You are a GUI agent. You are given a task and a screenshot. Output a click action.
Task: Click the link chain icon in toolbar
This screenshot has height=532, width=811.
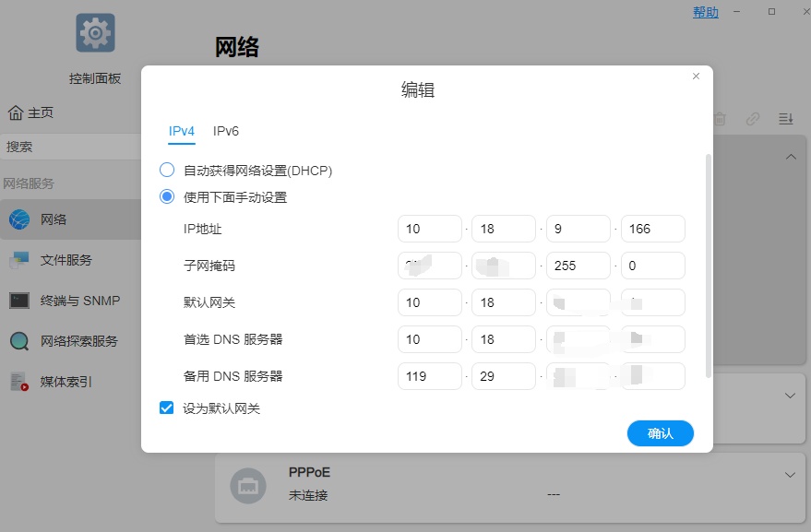pos(753,119)
